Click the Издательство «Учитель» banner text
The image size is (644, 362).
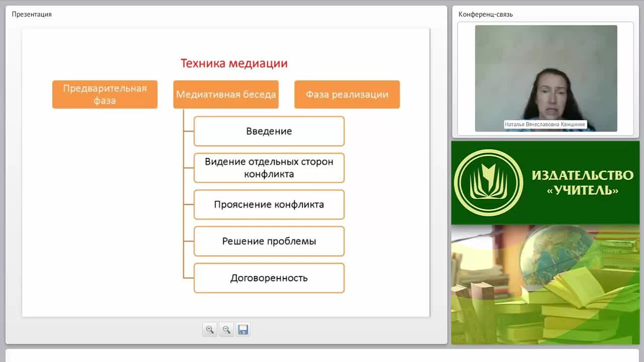pos(582,183)
